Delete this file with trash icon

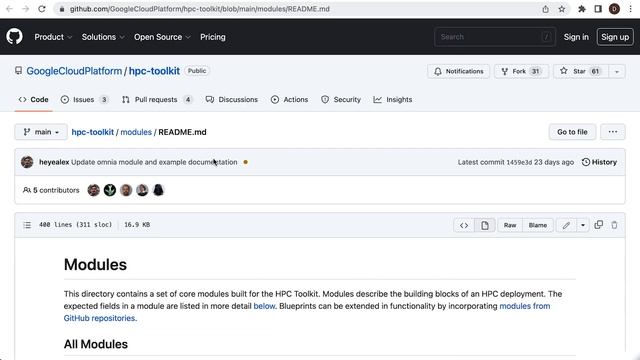coord(614,224)
